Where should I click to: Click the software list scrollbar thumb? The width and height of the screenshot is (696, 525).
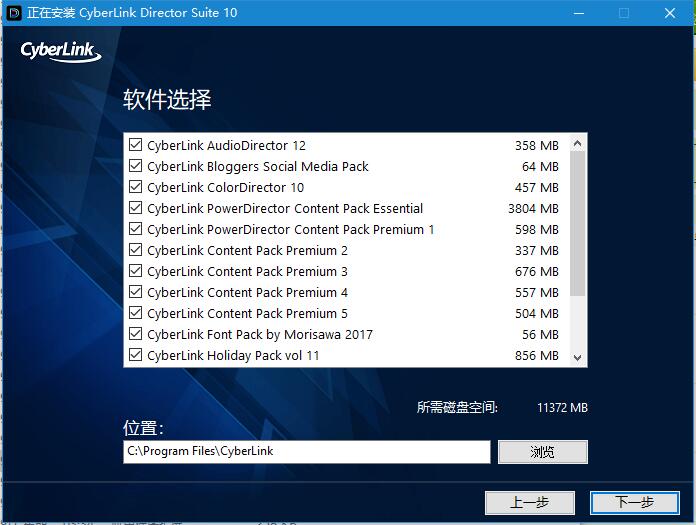coord(577,224)
